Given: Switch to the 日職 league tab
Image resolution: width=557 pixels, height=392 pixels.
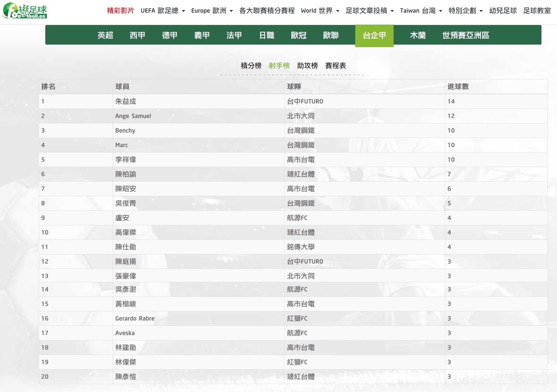Looking at the screenshot, I should point(267,35).
